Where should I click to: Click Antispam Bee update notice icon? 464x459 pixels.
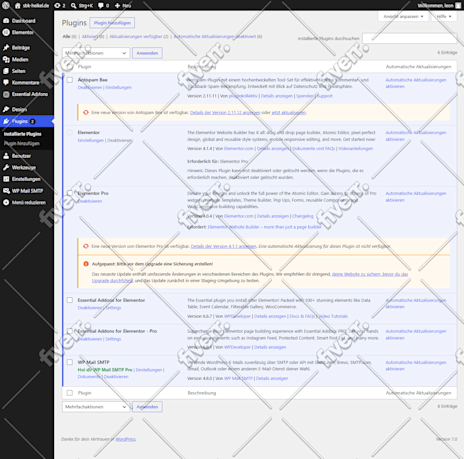[x=86, y=112]
